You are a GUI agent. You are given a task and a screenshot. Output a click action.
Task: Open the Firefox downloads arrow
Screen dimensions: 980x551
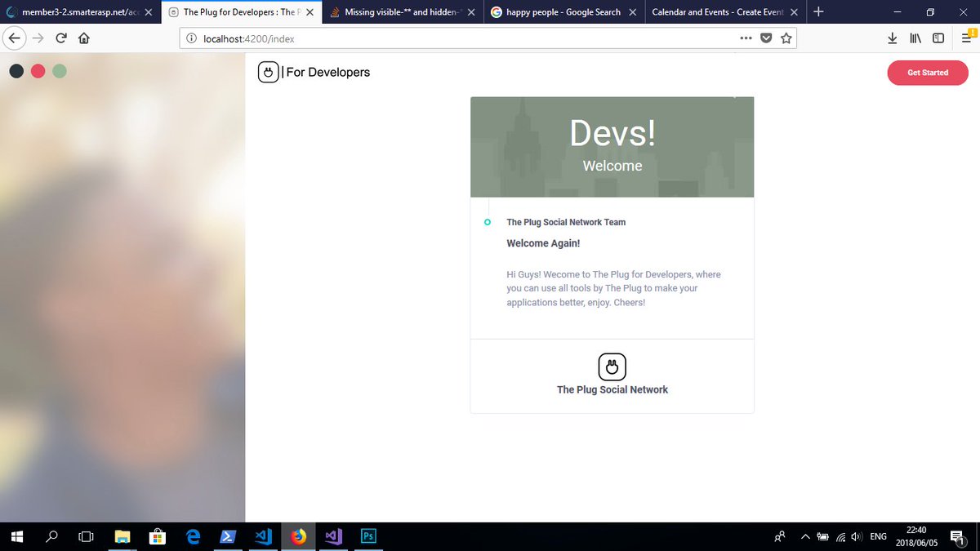(x=893, y=38)
